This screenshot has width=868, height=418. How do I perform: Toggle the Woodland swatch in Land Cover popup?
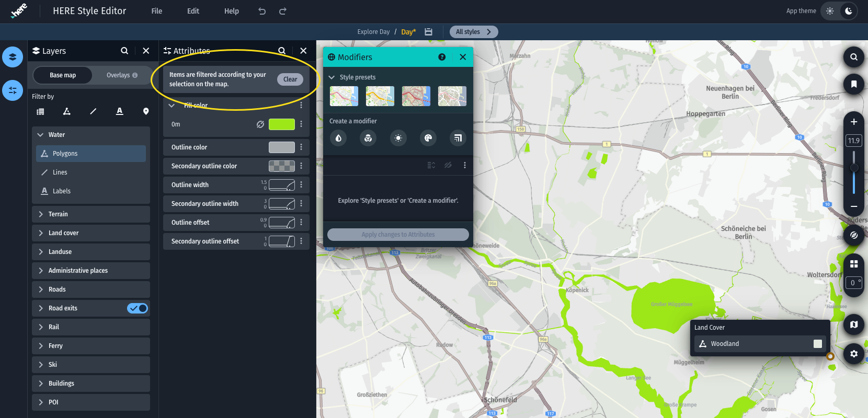pyautogui.click(x=818, y=344)
